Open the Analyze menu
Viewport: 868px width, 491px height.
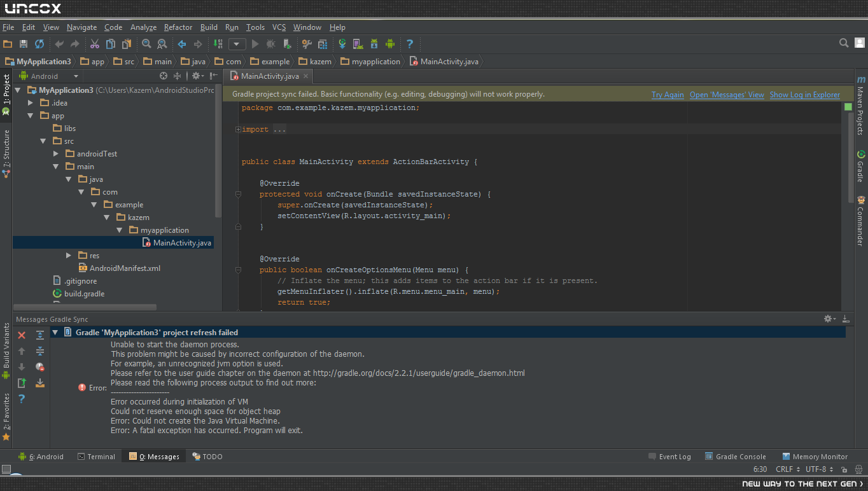[x=143, y=27]
